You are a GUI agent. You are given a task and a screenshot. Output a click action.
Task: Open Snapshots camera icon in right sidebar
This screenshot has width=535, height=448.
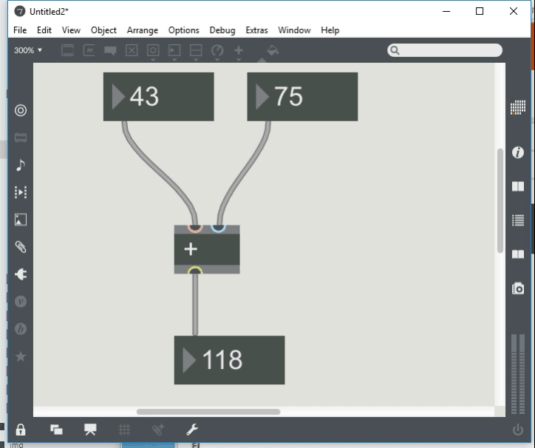[518, 289]
